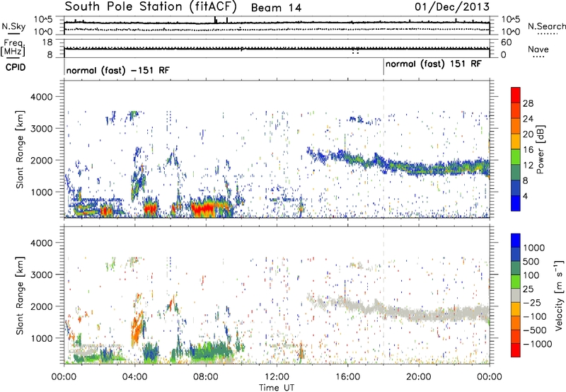Click the 'N.Sky' legend label
566x392 pixels.
click(x=13, y=26)
